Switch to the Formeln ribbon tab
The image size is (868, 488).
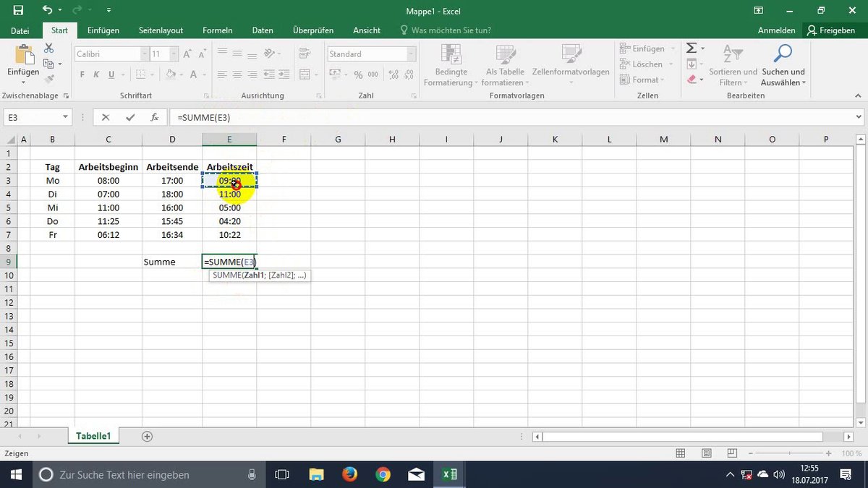pyautogui.click(x=217, y=30)
